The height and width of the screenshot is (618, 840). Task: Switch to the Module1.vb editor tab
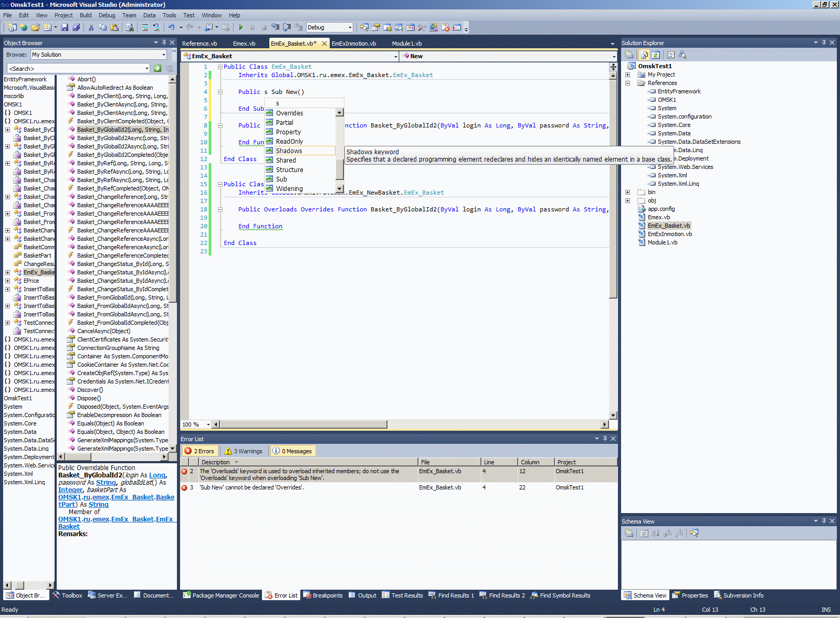tap(406, 44)
